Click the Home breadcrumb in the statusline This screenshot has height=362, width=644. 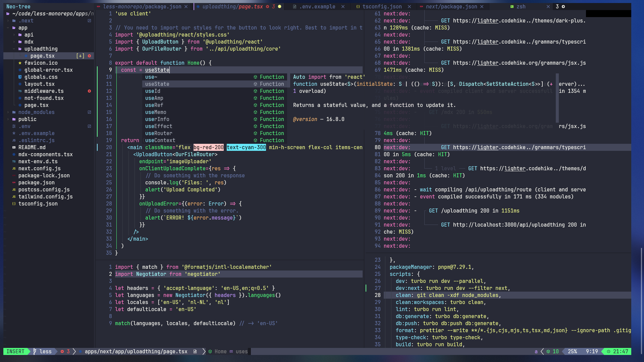[x=220, y=352]
